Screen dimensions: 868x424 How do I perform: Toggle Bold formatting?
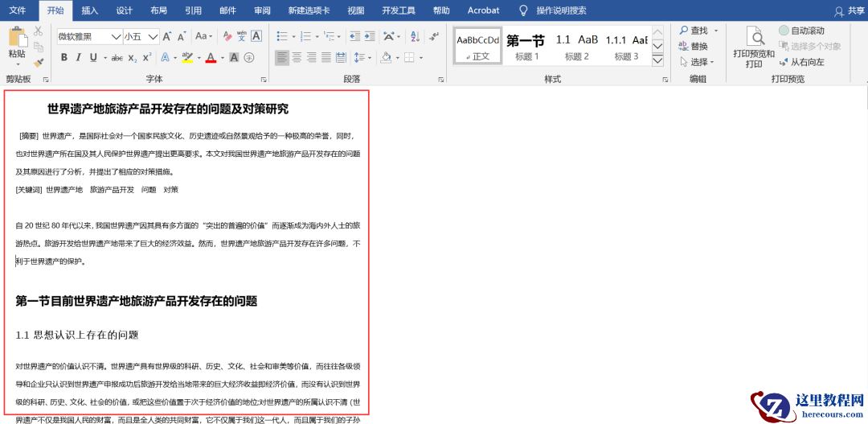click(x=63, y=57)
